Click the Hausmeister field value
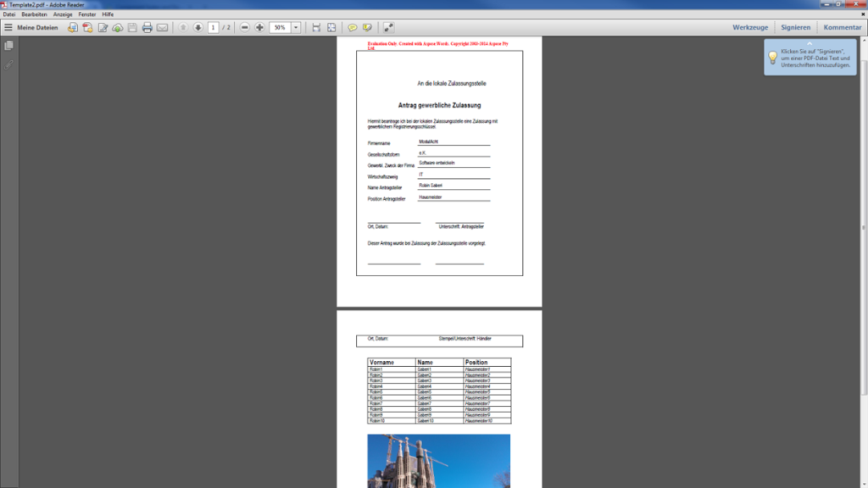This screenshot has height=488, width=868. tap(430, 197)
